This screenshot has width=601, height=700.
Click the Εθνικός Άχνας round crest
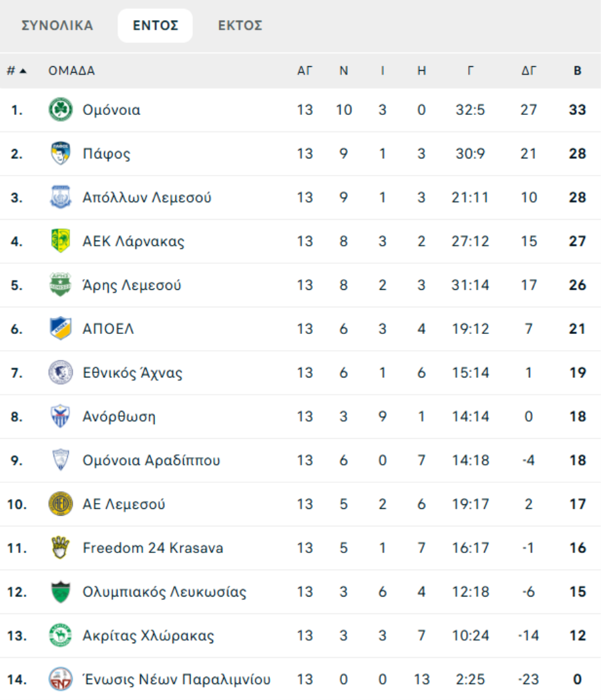click(61, 373)
